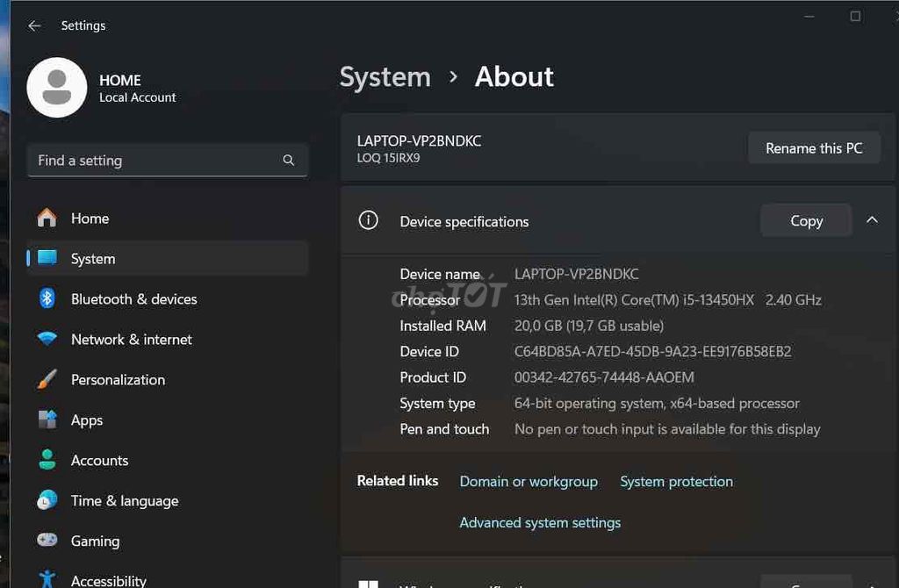This screenshot has height=588, width=899.
Task: Open Bluetooth & devices settings
Action: click(x=168, y=299)
